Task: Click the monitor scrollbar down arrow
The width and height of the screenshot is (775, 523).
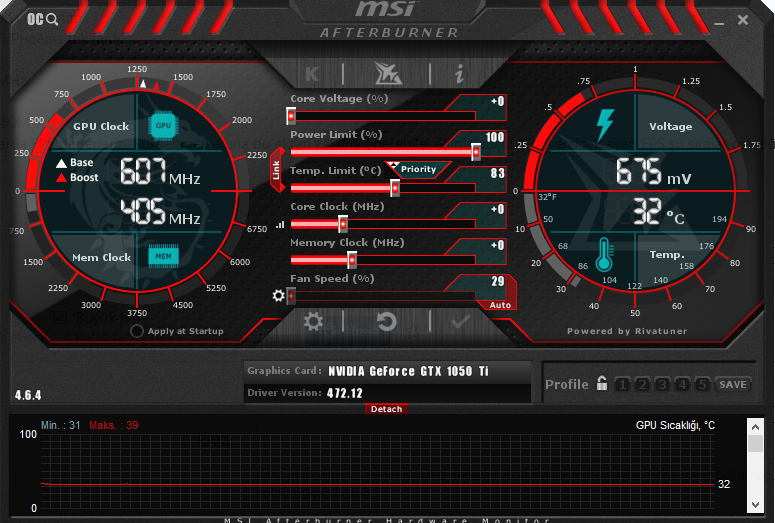Action: pyautogui.click(x=755, y=505)
